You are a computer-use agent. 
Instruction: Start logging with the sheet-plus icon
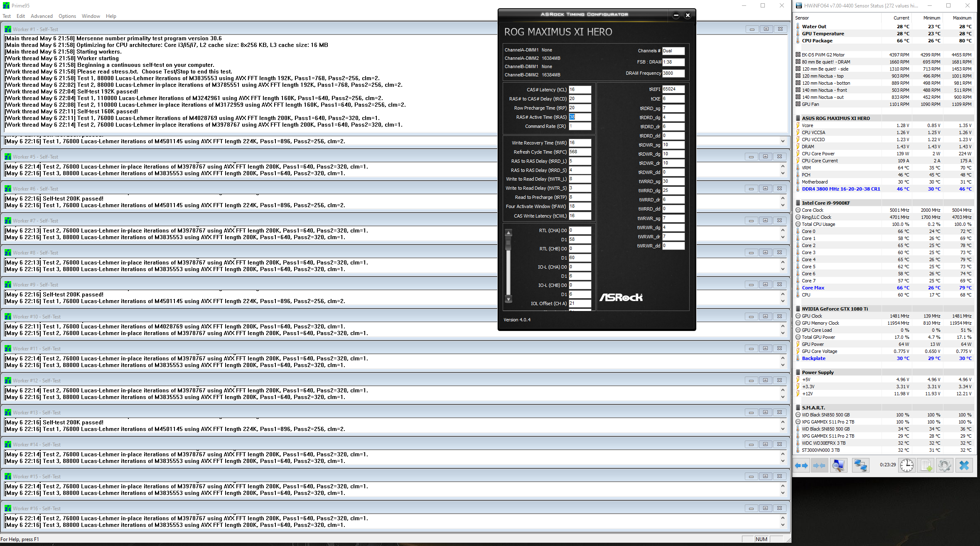click(926, 465)
